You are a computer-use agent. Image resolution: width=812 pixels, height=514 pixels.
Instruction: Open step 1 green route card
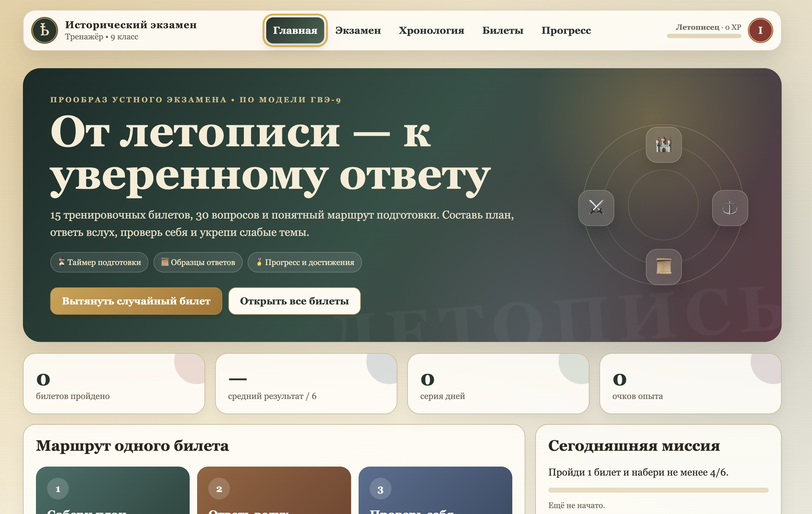coord(113,490)
